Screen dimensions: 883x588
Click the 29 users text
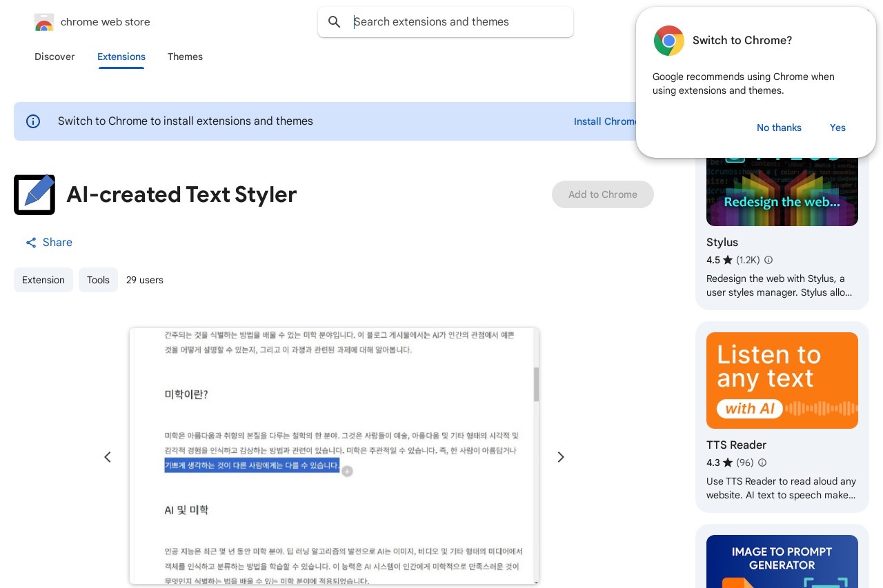click(145, 280)
